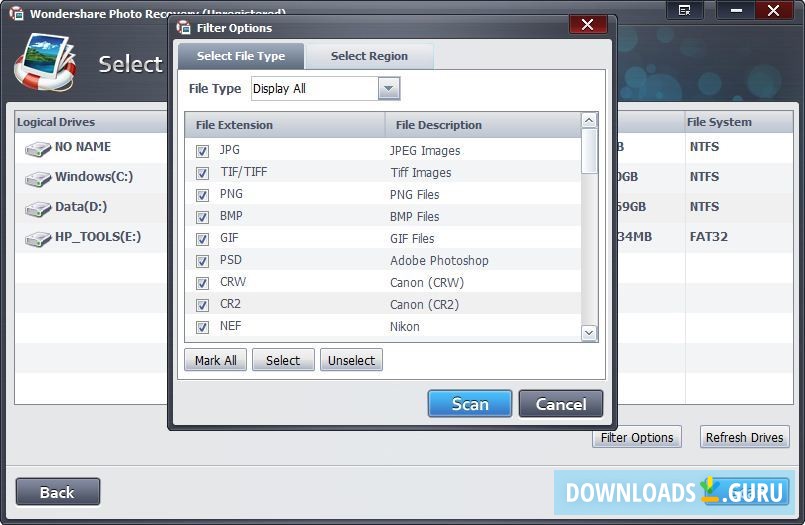Click the file list scroll-up arrow

589,121
